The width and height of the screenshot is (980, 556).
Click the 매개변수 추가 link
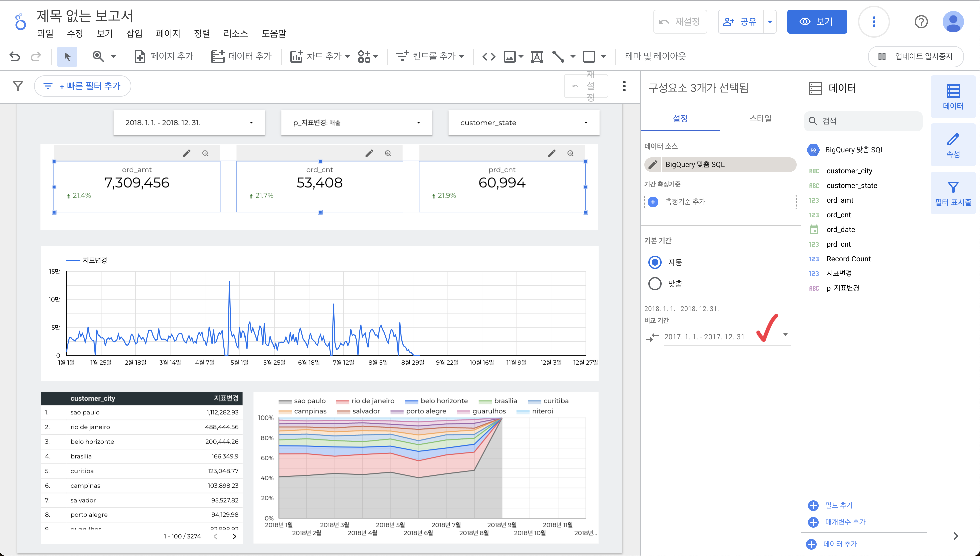tap(845, 522)
